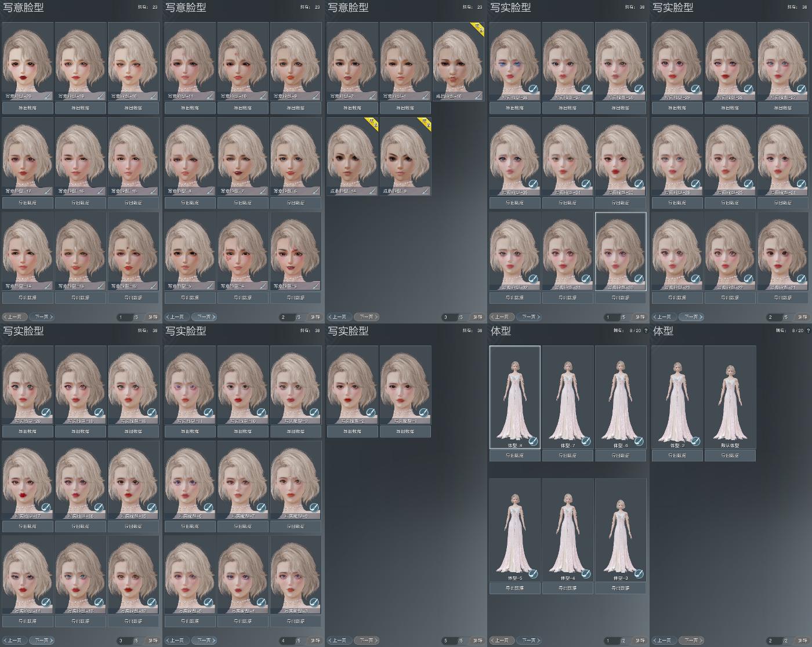The width and height of the screenshot is (812, 647).
Task: Go to previous page below 写实脸型-23 row
Action: [x=664, y=317]
